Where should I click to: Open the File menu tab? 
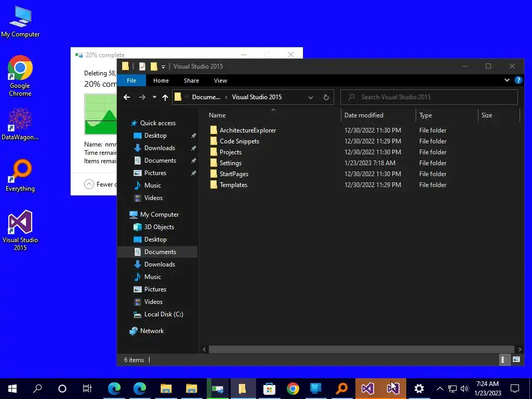click(131, 81)
